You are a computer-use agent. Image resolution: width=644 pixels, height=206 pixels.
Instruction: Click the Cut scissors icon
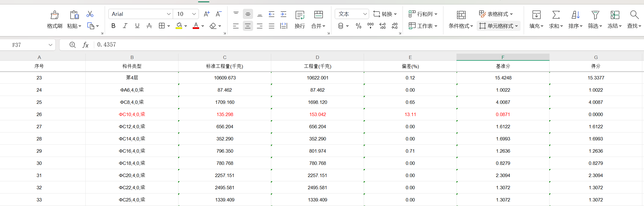90,14
